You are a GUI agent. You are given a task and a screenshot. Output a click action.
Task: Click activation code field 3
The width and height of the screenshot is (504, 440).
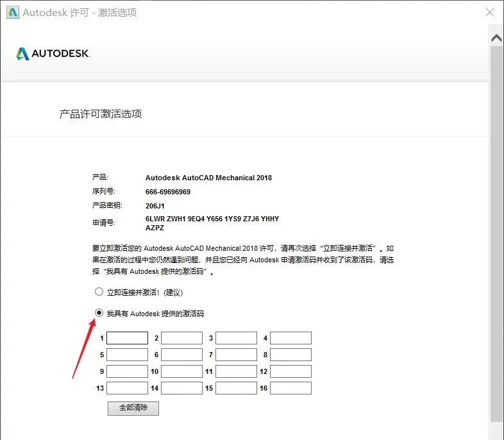[236, 338]
